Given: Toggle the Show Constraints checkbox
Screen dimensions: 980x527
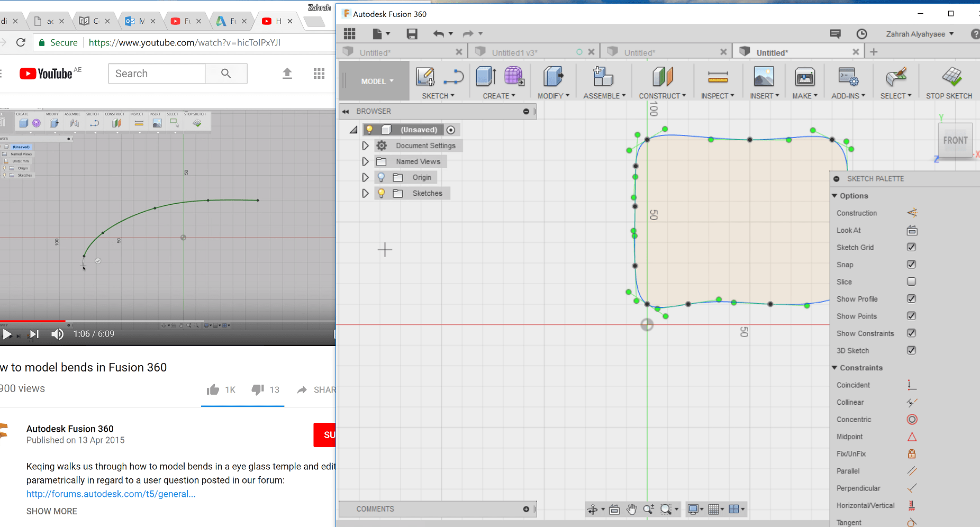Looking at the screenshot, I should (911, 333).
